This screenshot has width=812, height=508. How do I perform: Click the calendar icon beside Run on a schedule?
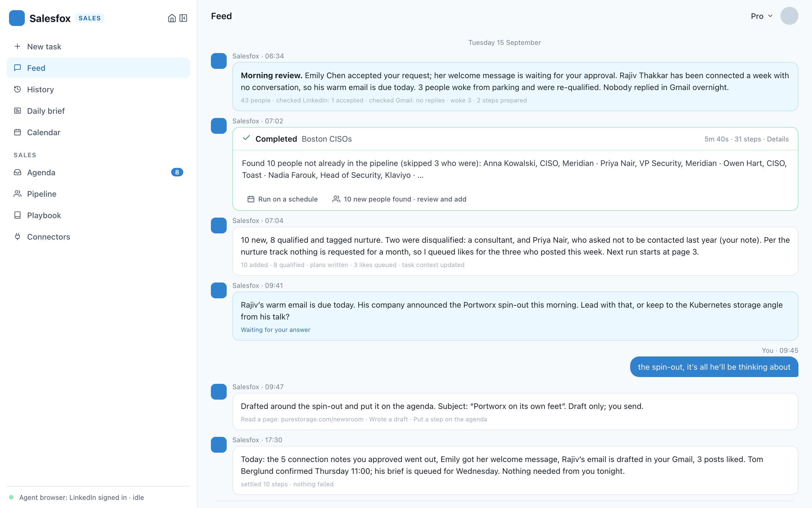(251, 199)
